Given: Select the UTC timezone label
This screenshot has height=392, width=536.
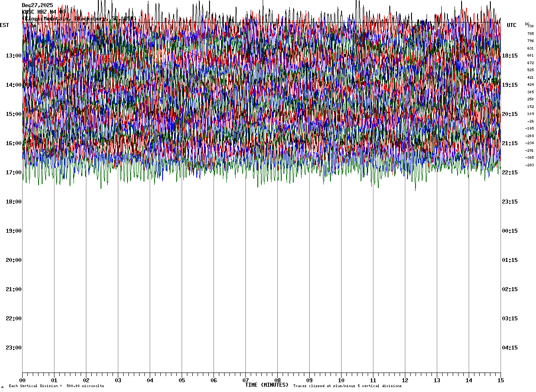Looking at the screenshot, I should click(x=512, y=25).
